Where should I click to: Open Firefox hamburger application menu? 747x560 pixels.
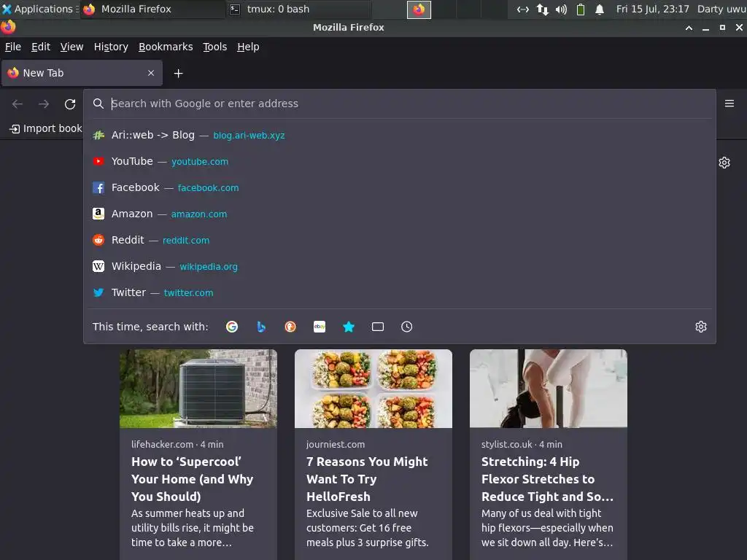(x=729, y=104)
